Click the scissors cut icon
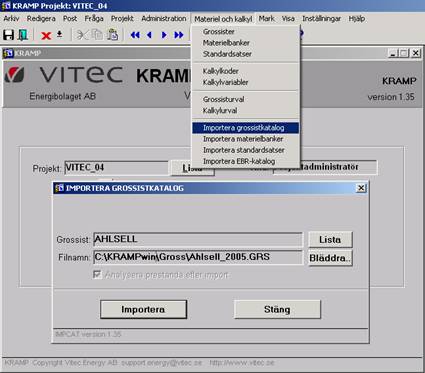 82,35
